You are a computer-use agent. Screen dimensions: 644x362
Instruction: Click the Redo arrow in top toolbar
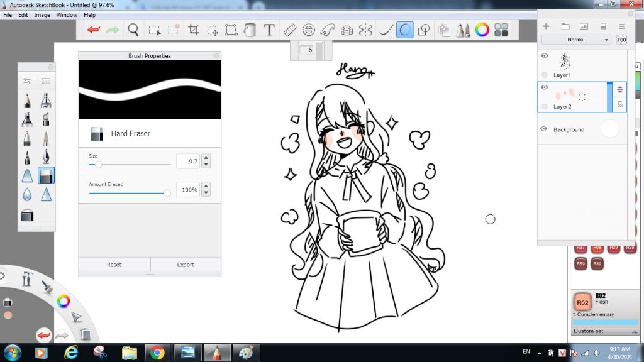point(113,30)
